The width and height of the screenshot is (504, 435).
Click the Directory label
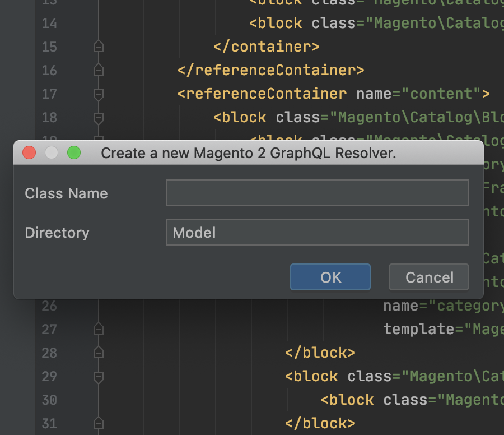(x=57, y=233)
